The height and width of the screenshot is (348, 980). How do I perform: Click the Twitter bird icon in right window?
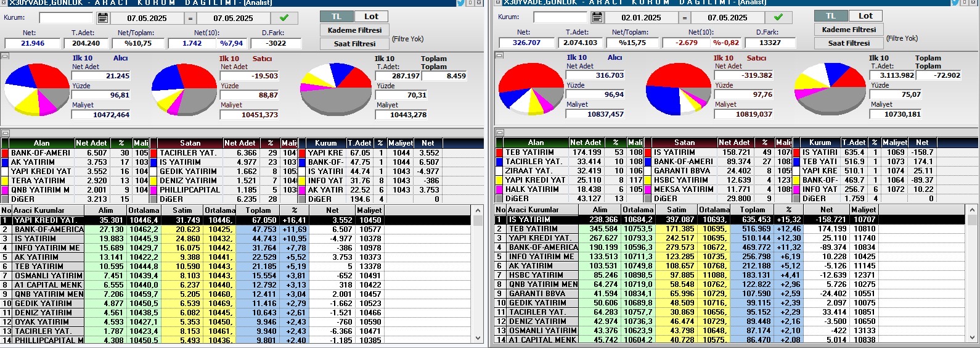click(955, 3)
